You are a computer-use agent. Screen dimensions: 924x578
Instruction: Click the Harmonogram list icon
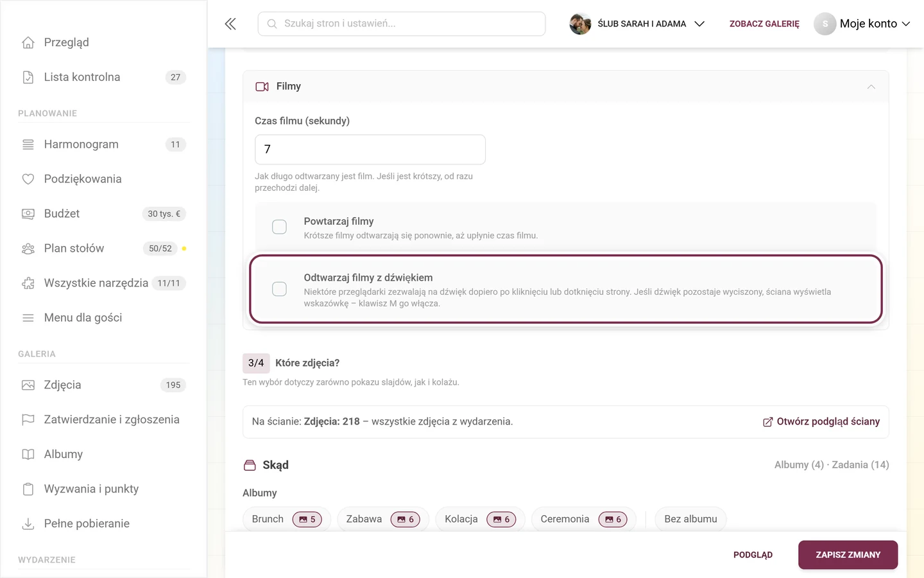pyautogui.click(x=28, y=144)
